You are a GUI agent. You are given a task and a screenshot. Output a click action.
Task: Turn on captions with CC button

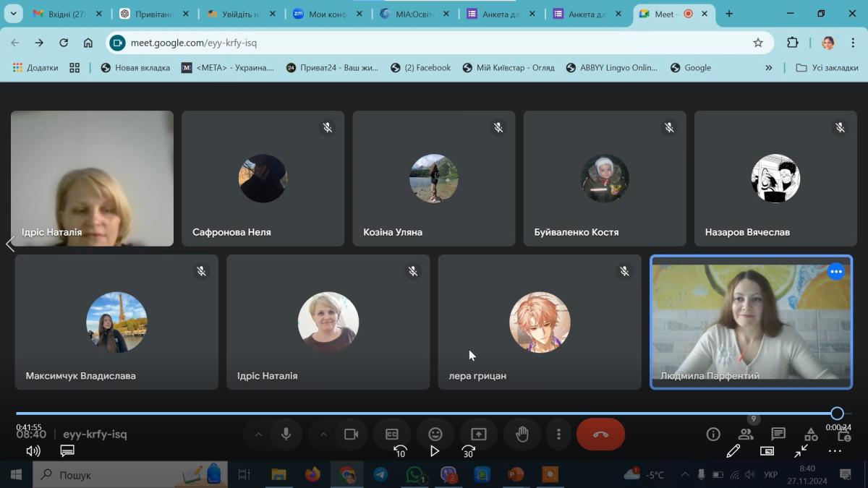[x=392, y=435]
